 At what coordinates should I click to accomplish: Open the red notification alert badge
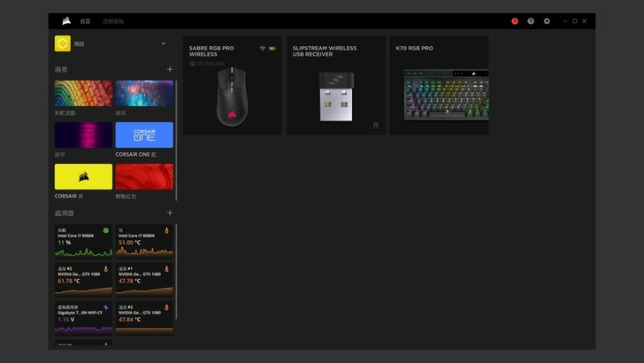(515, 21)
